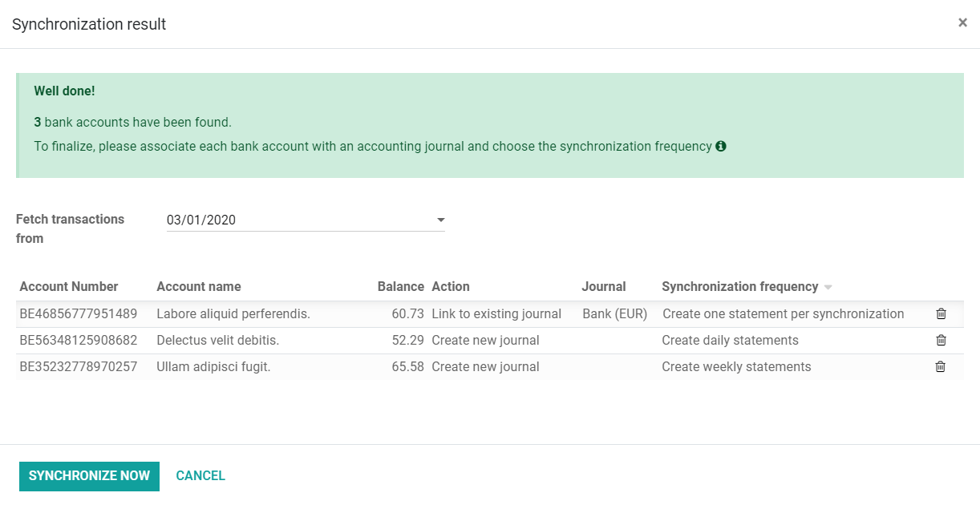
Task: Select Link to existing journal action cell
Action: coord(496,313)
